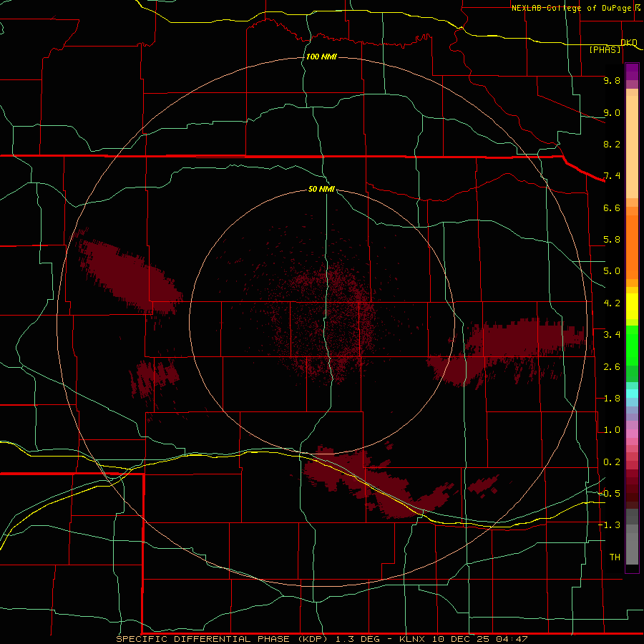The image size is (644, 644).
Task: Select the 9.8 value on the color scale
Action: (x=612, y=80)
